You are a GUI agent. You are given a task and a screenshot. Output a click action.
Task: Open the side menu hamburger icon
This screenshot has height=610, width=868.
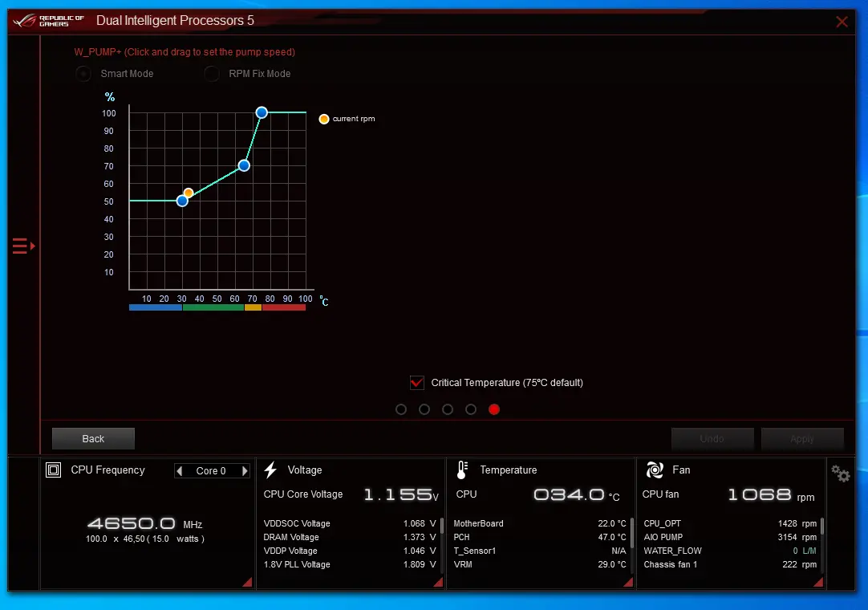coord(23,246)
